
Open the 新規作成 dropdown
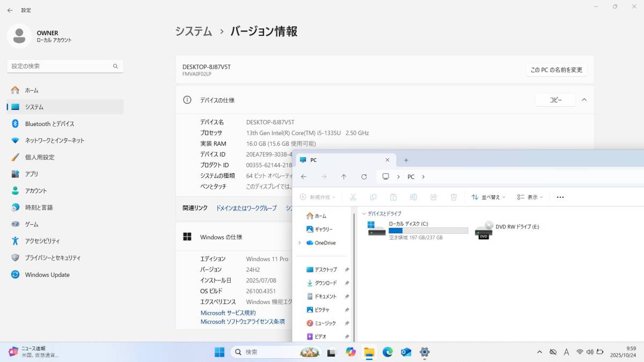317,197
